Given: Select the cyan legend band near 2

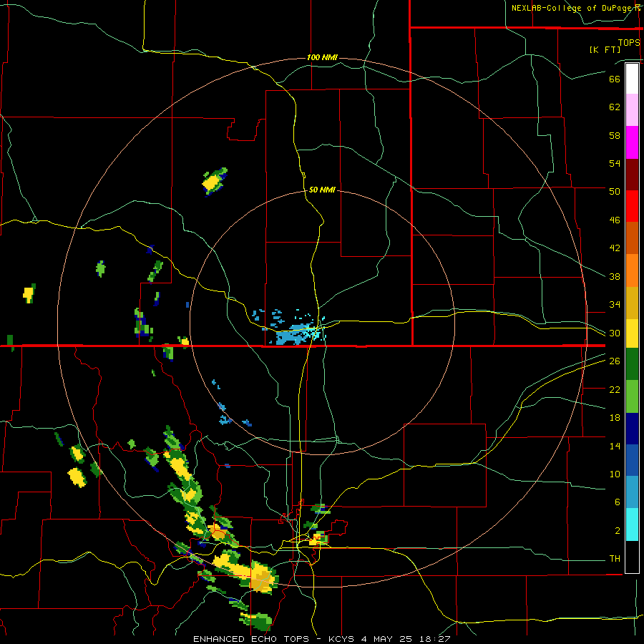Looking at the screenshot, I should (x=632, y=525).
